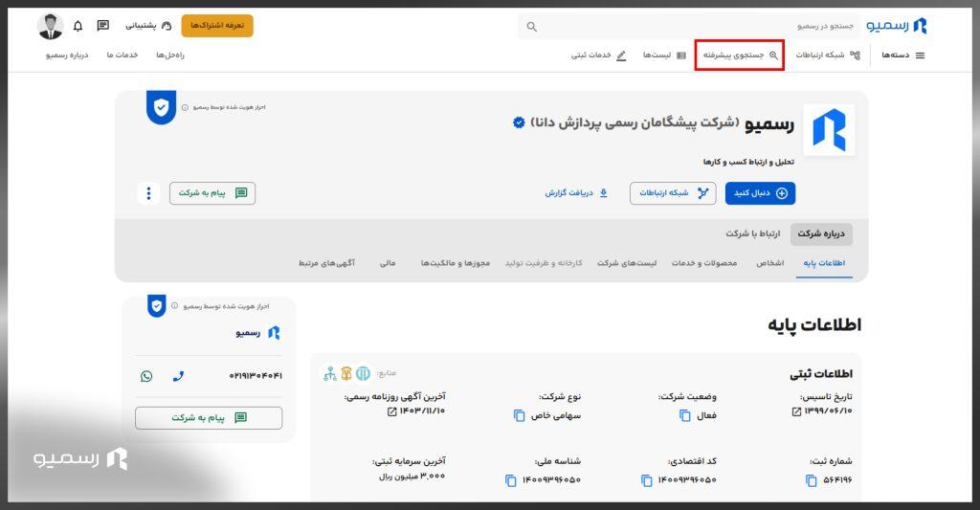Copy the شماره ثبت value icon

[806, 479]
